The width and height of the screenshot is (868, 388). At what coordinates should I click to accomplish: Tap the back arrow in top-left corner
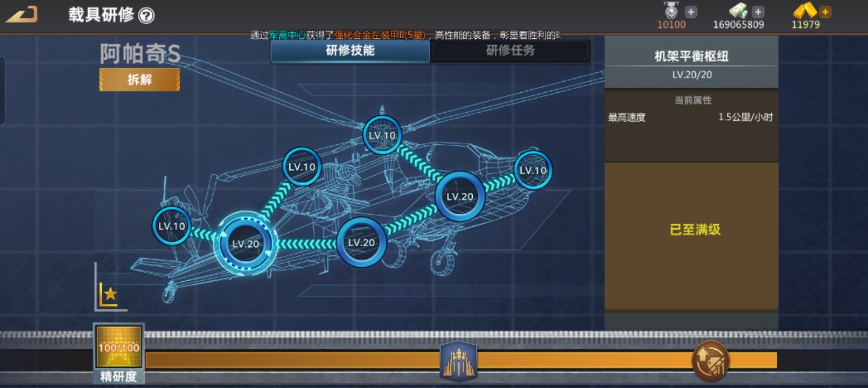pyautogui.click(x=22, y=15)
